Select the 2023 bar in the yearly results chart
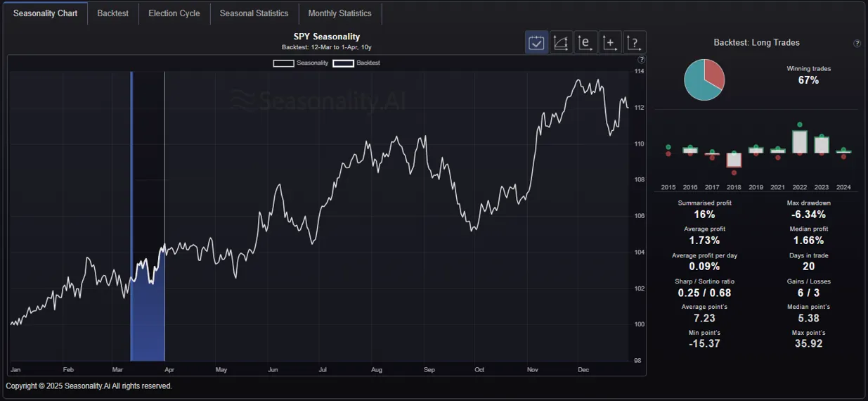The image size is (868, 401). [822, 145]
